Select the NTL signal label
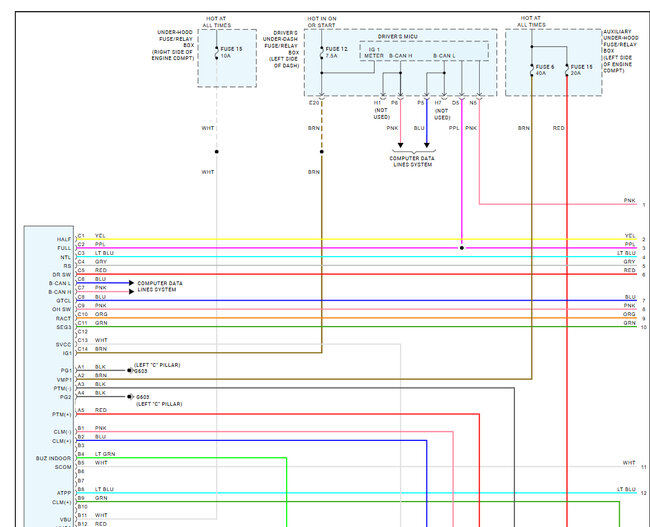The width and height of the screenshot is (650, 527). tap(65, 257)
